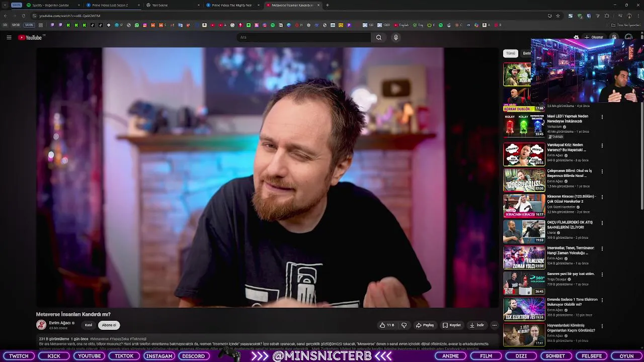Click the YouTube notifications bell
The height and width of the screenshot is (362, 644).
pos(614,37)
